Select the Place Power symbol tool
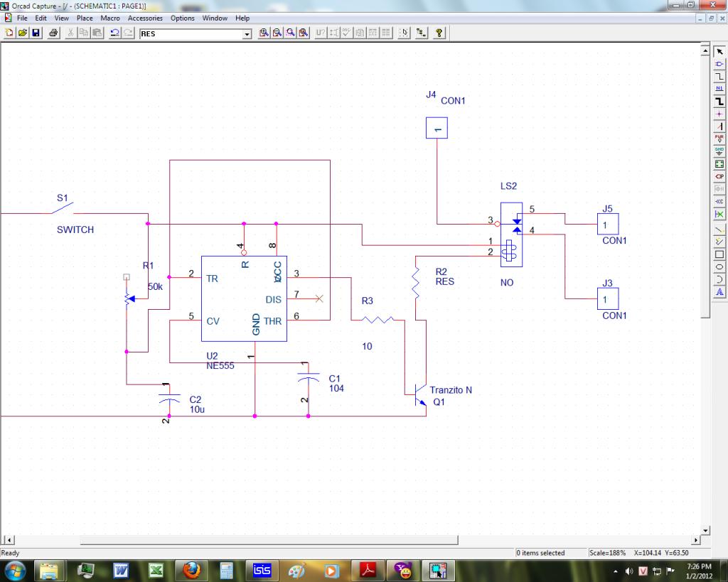 click(719, 139)
